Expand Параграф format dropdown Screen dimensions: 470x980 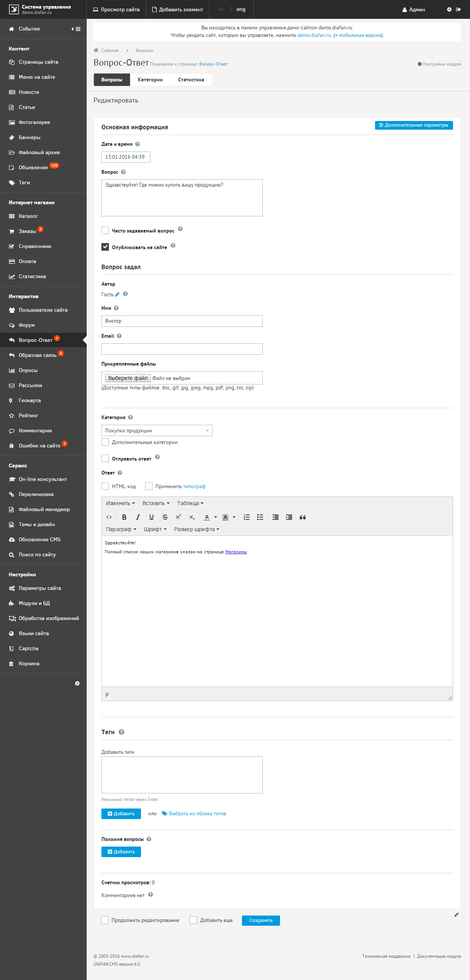pyautogui.click(x=121, y=529)
